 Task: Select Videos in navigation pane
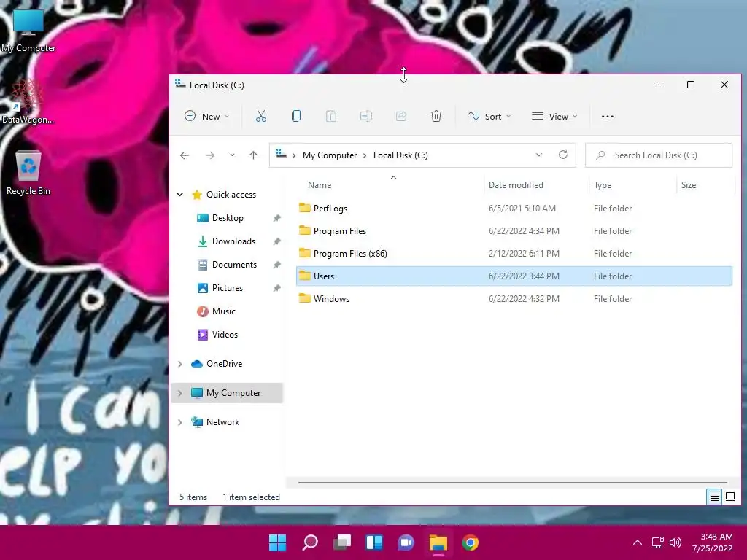tap(225, 335)
